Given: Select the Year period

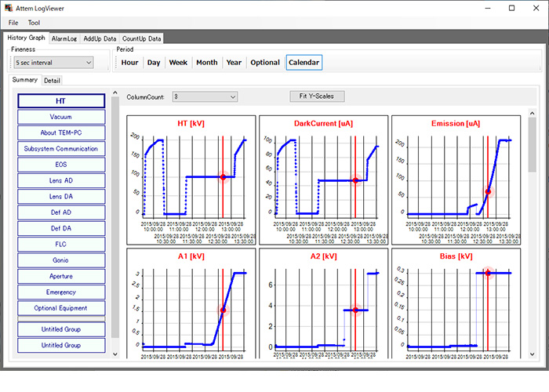Looking at the screenshot, I should pos(234,63).
